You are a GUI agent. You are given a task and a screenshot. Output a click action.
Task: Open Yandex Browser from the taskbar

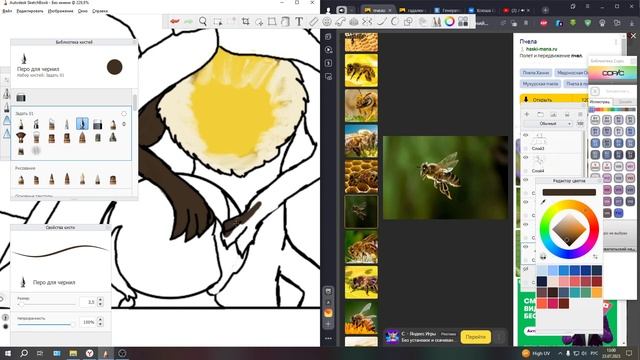point(89,353)
